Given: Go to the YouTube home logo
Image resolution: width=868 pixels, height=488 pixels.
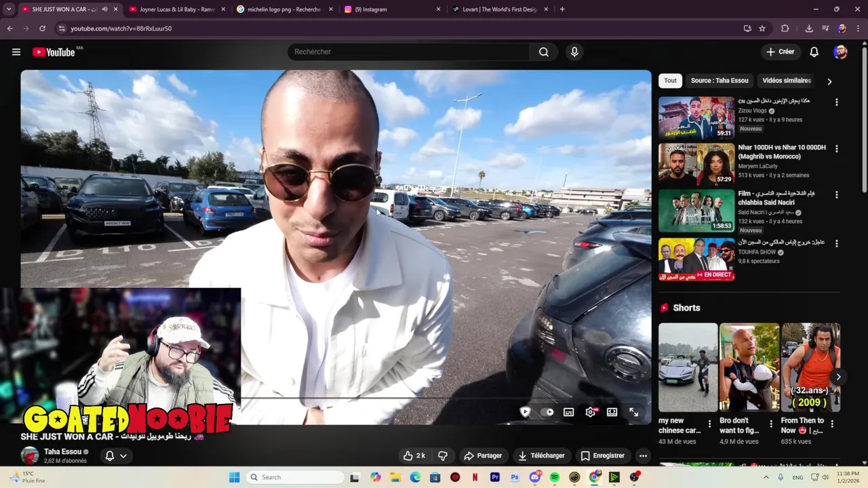Looking at the screenshot, I should coord(54,52).
